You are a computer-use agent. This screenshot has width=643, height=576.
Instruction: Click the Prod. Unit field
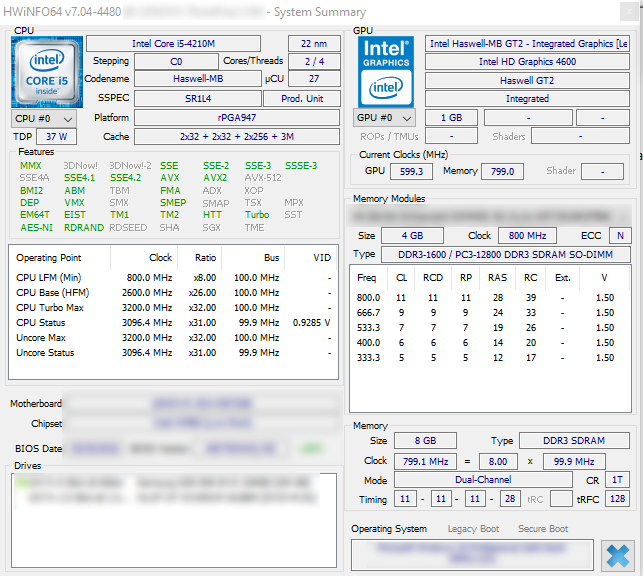click(x=302, y=98)
